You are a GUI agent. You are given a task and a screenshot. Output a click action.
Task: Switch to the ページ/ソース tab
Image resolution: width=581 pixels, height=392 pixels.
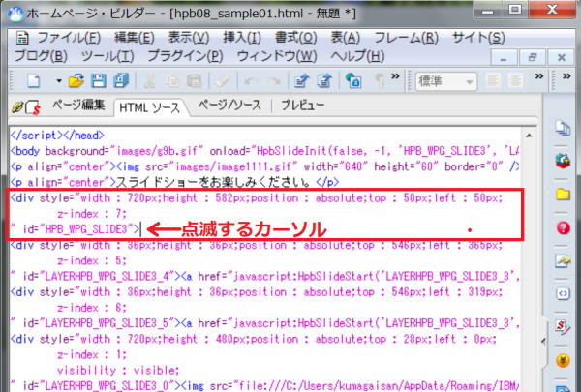[x=229, y=106]
